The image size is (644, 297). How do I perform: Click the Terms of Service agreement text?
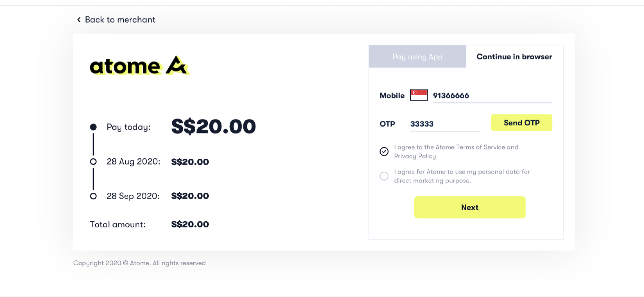coord(456,151)
